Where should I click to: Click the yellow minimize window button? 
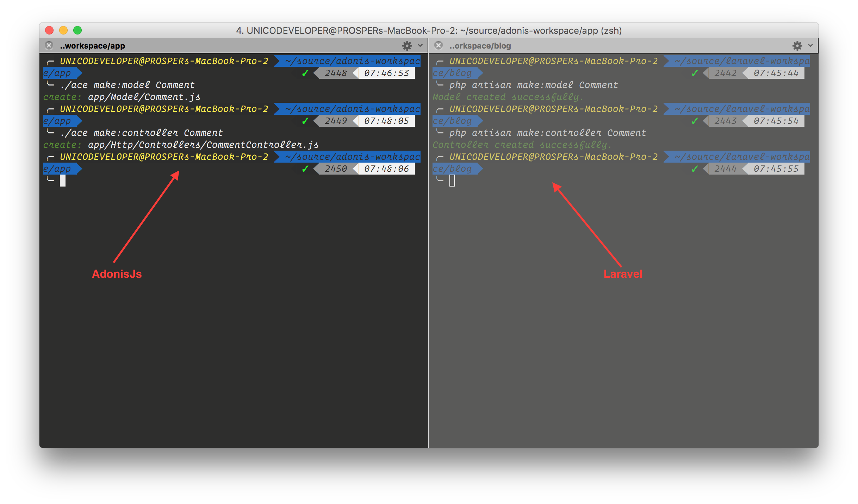pos(63,31)
